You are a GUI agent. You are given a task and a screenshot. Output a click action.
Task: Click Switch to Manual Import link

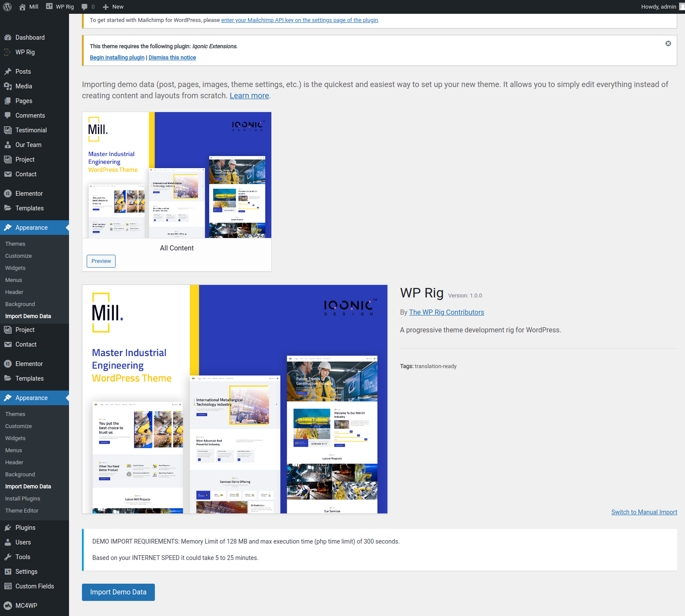click(x=644, y=512)
